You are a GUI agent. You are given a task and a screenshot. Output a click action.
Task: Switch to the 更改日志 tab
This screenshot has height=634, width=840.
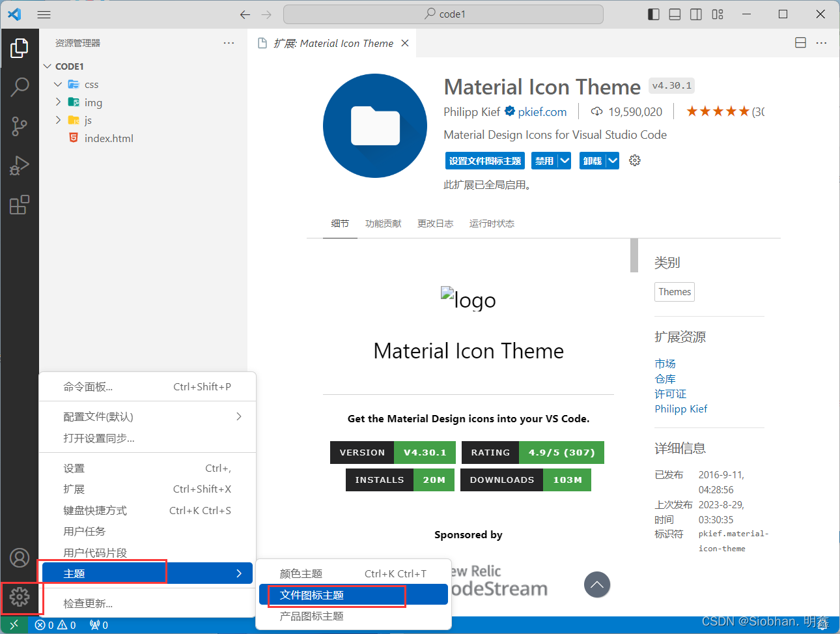click(x=435, y=223)
